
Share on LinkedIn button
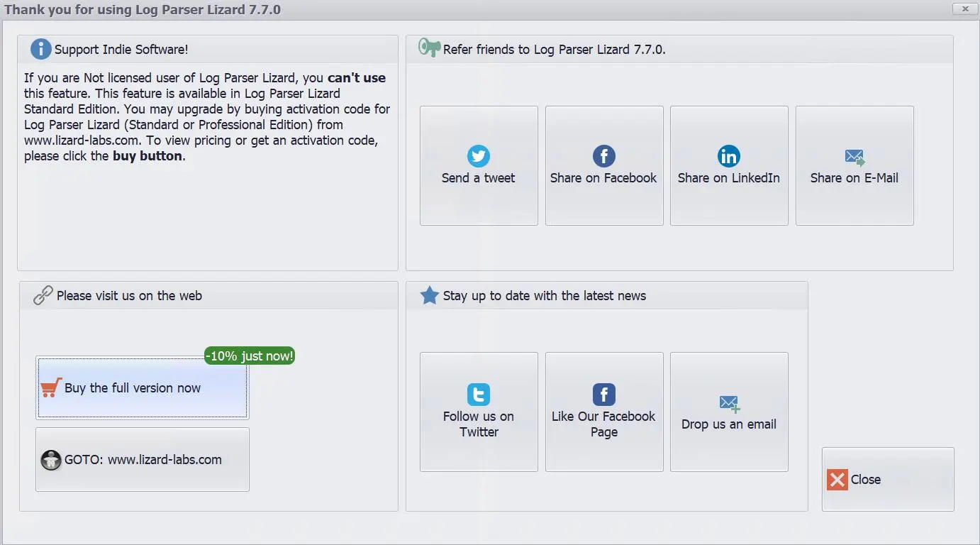click(x=729, y=166)
